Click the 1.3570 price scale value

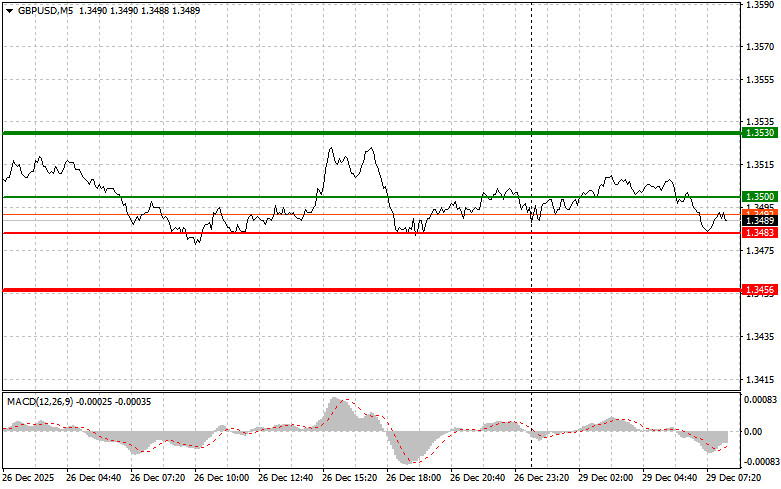coord(760,47)
